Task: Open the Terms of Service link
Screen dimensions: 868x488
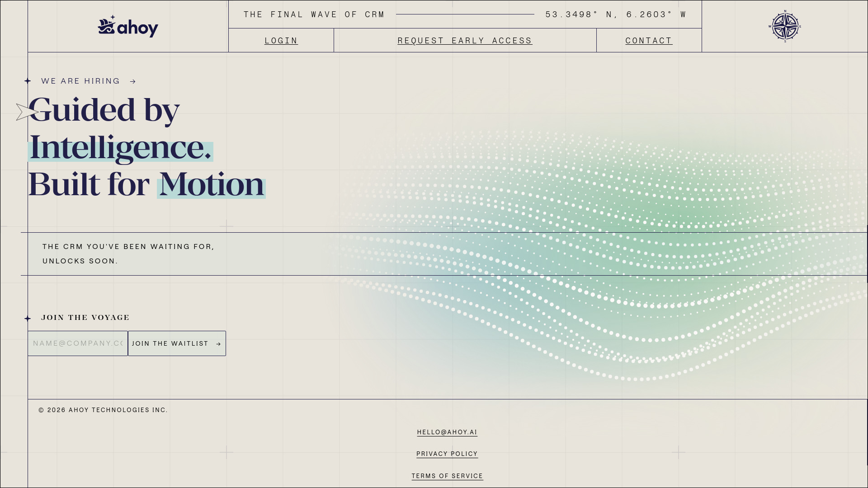Action: click(447, 476)
